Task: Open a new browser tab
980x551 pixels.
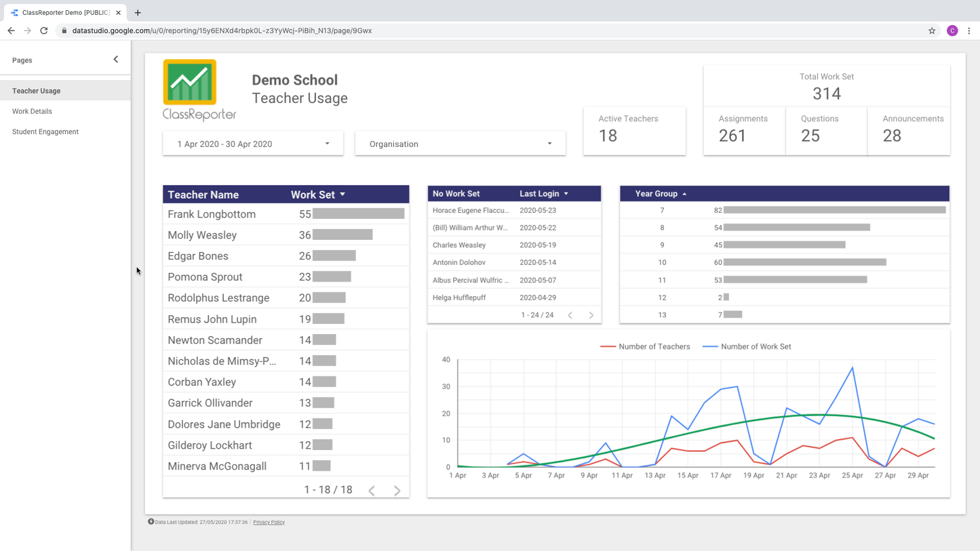Action: pyautogui.click(x=138, y=12)
